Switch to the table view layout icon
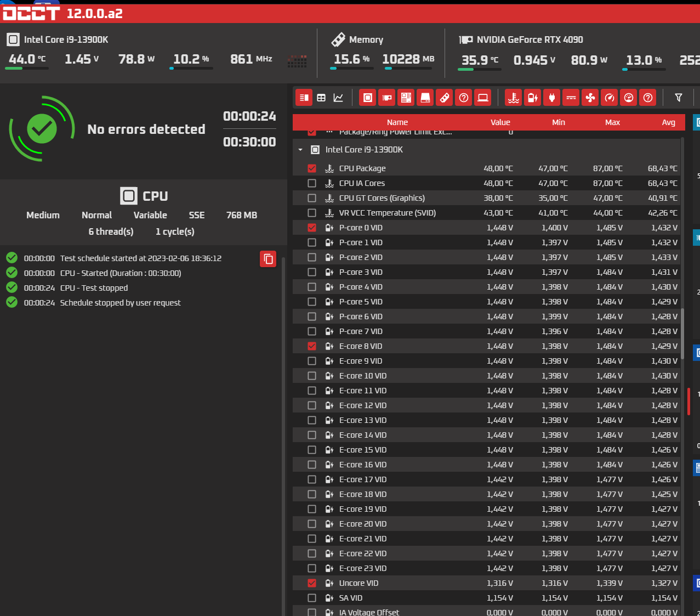The image size is (700, 616). pyautogui.click(x=321, y=98)
